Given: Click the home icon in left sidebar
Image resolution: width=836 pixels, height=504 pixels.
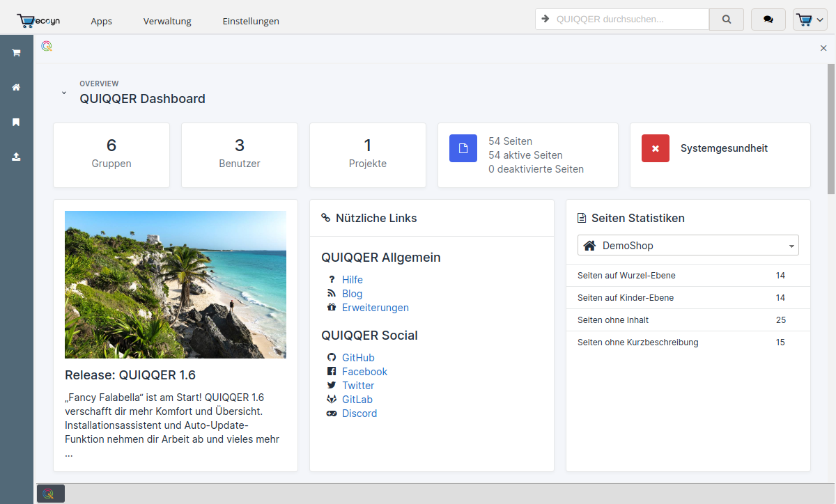Looking at the screenshot, I should (x=16, y=88).
